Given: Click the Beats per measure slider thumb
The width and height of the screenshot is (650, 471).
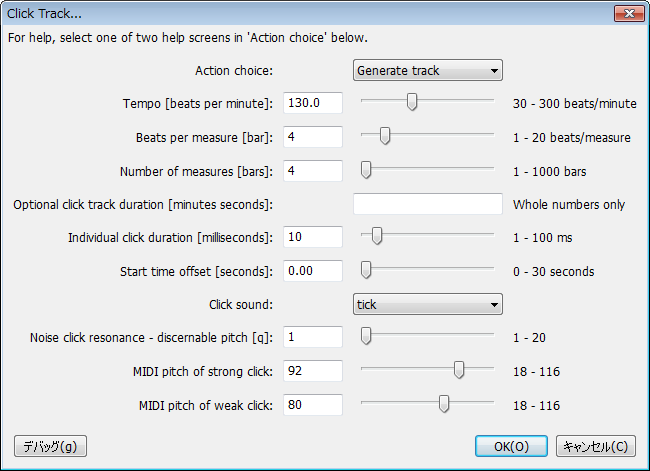Looking at the screenshot, I should pos(385,136).
